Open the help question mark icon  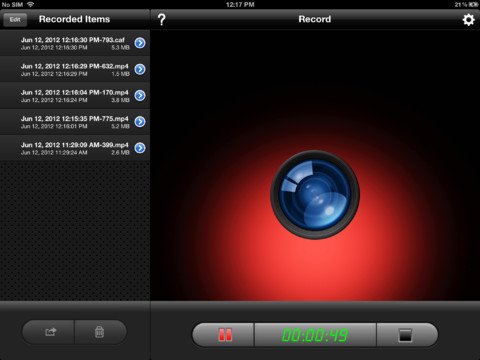[x=161, y=20]
